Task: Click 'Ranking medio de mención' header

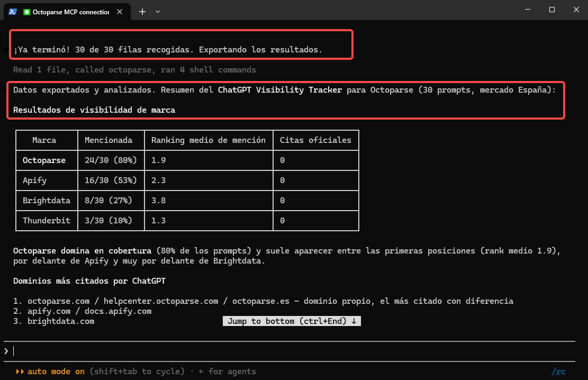Action: click(x=209, y=140)
